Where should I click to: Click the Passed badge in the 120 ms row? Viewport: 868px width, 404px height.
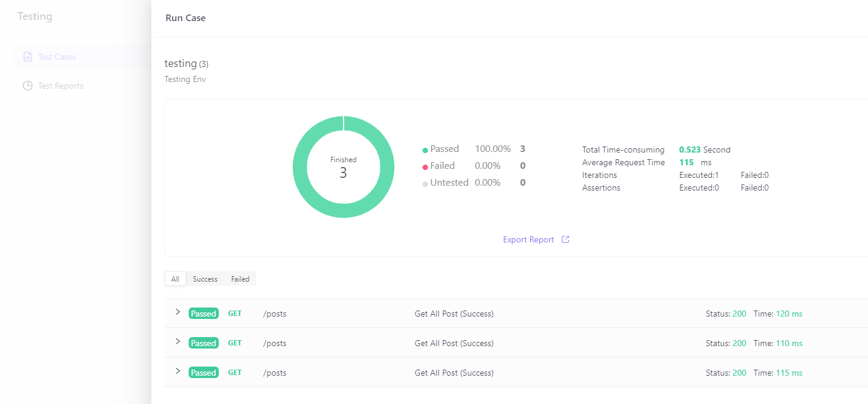click(x=203, y=314)
